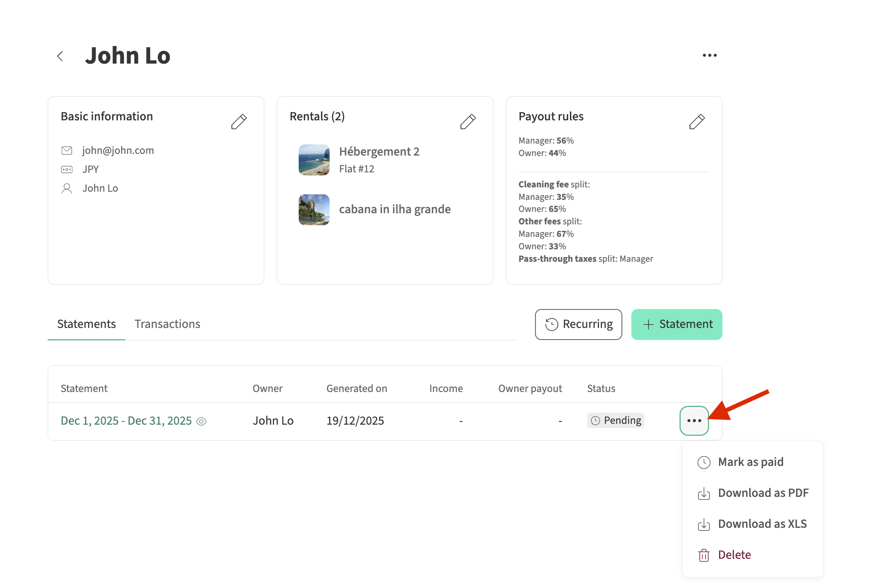Open the cabana in ilha grande thumbnail
The image size is (869, 588).
pos(314,210)
